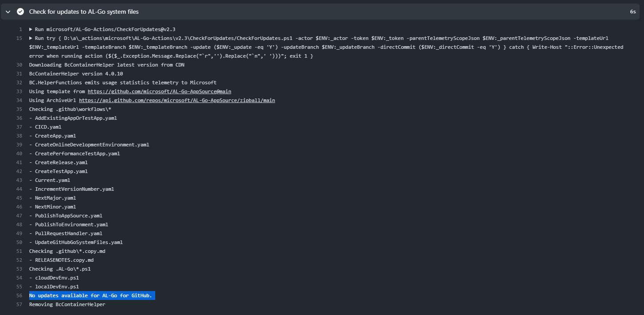
Task: Click line number 53 beside 'Checking .AL-Go'
Action: pyautogui.click(x=19, y=268)
